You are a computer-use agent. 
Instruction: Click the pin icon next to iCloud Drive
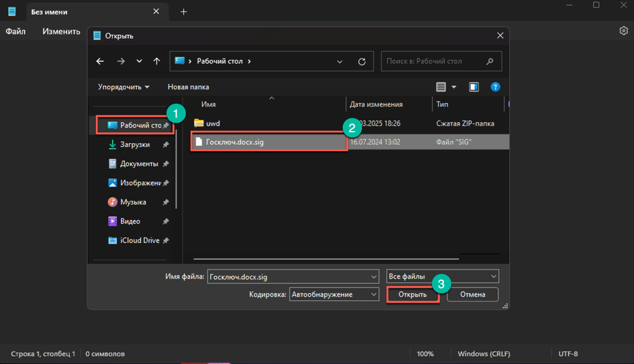point(165,240)
